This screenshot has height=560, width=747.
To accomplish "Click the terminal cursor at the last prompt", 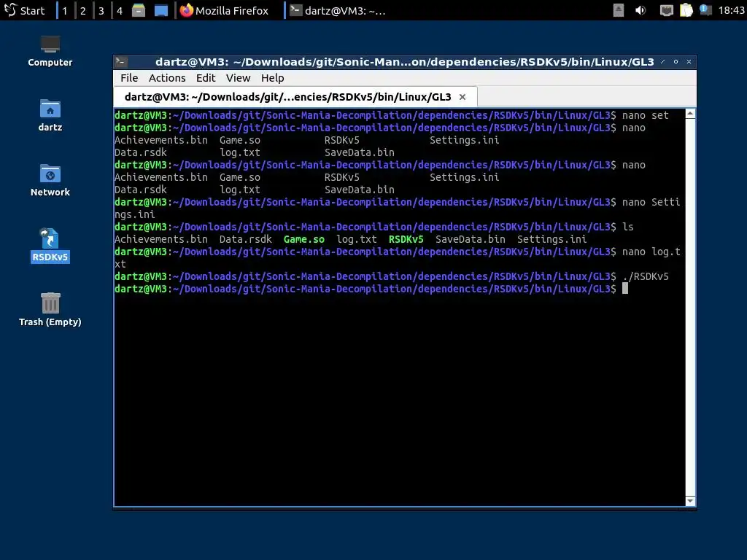I will coord(625,289).
